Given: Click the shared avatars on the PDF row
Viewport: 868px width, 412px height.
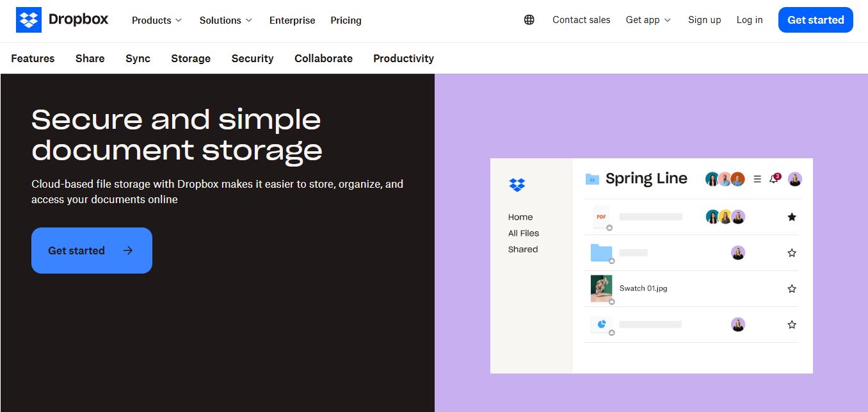Looking at the screenshot, I should point(725,217).
